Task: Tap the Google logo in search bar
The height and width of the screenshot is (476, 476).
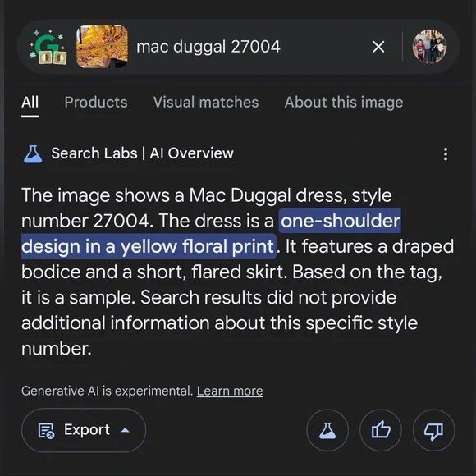Action: coord(48,47)
